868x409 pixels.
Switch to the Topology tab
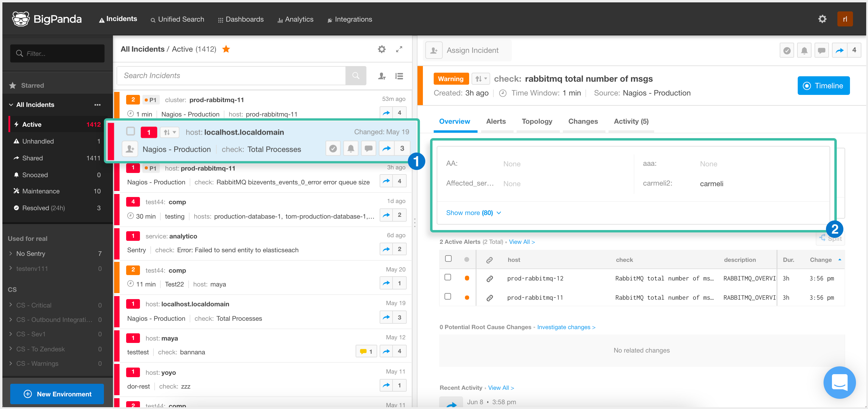coord(537,122)
